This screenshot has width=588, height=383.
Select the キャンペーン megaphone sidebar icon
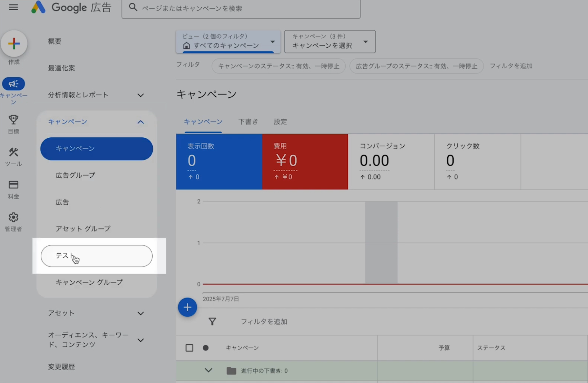pyautogui.click(x=13, y=84)
